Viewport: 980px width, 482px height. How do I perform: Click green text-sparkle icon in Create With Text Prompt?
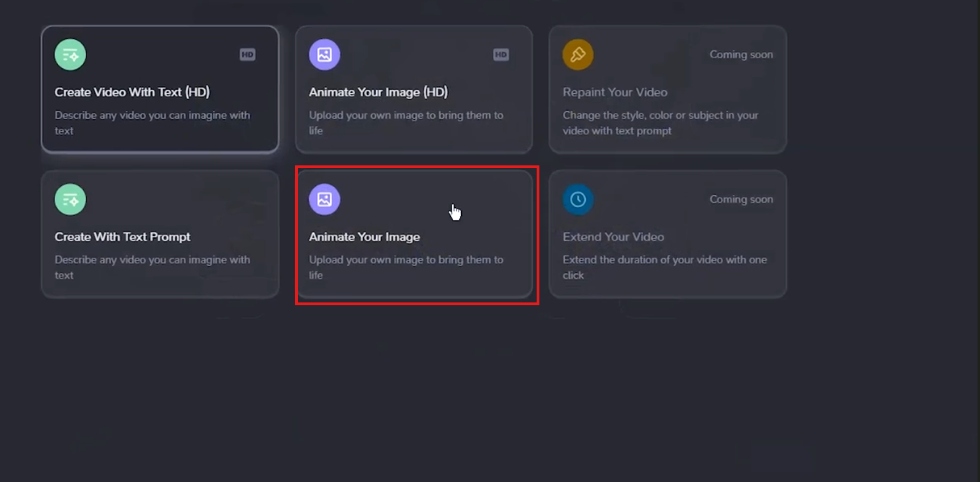tap(70, 199)
